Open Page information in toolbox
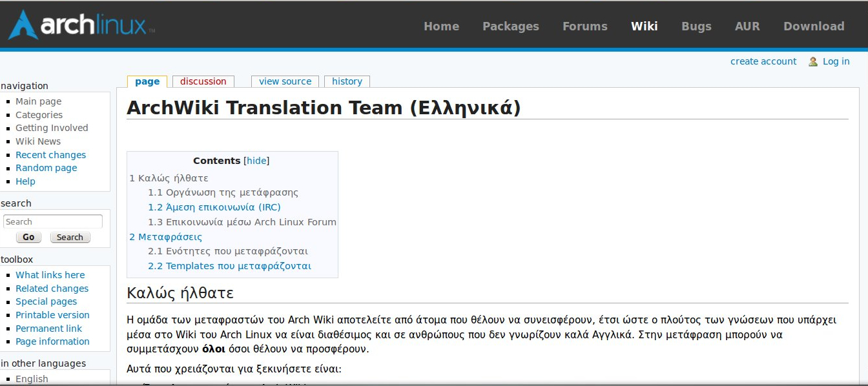 coord(52,341)
